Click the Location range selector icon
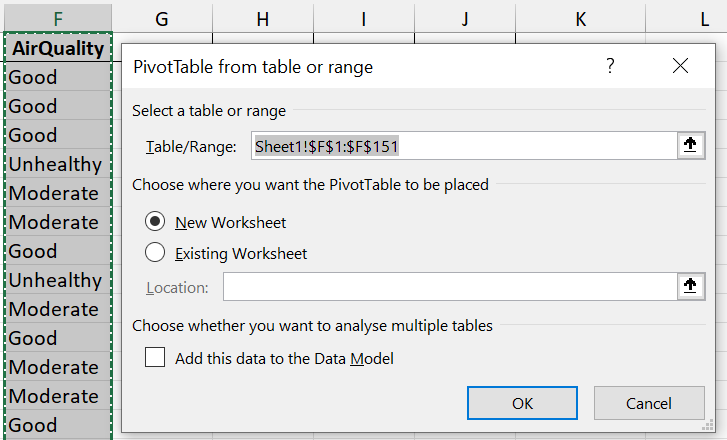 (x=689, y=287)
